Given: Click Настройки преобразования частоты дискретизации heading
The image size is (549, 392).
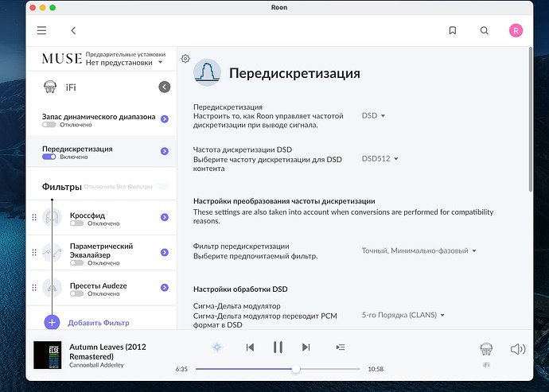Looking at the screenshot, I should [x=284, y=201].
